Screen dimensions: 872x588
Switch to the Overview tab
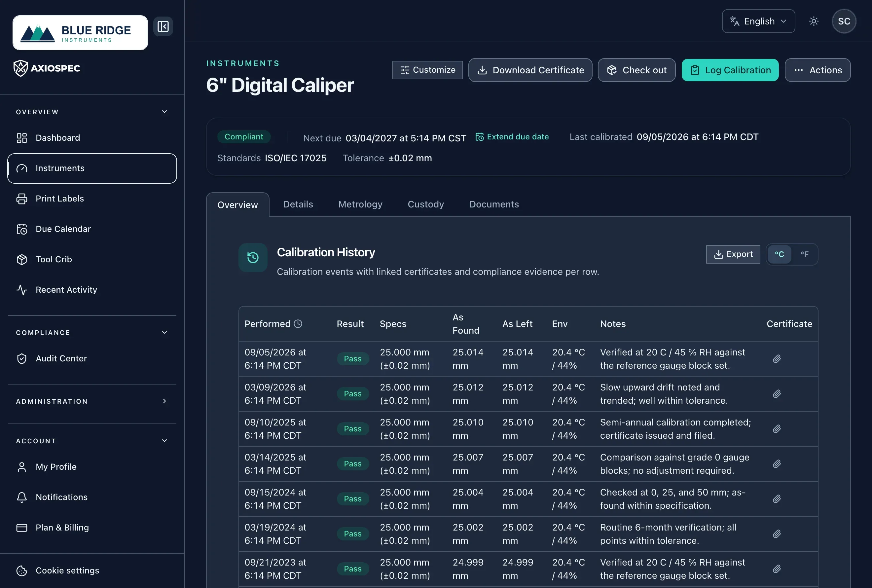point(238,205)
